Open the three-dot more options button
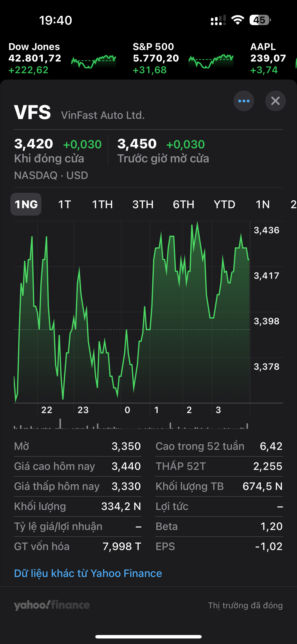 [244, 101]
